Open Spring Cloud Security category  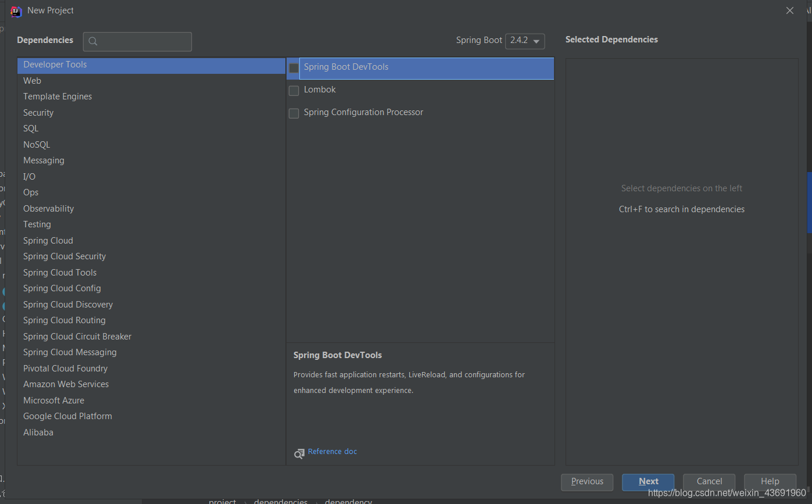click(151, 256)
